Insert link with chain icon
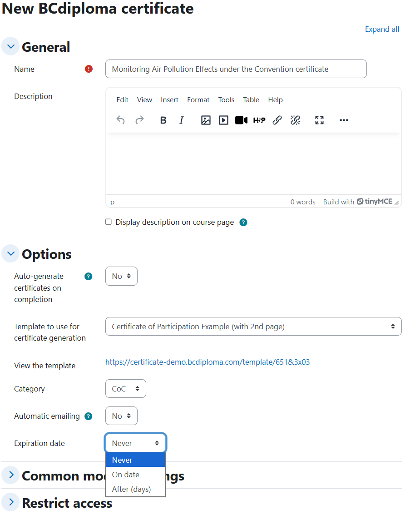 click(277, 120)
